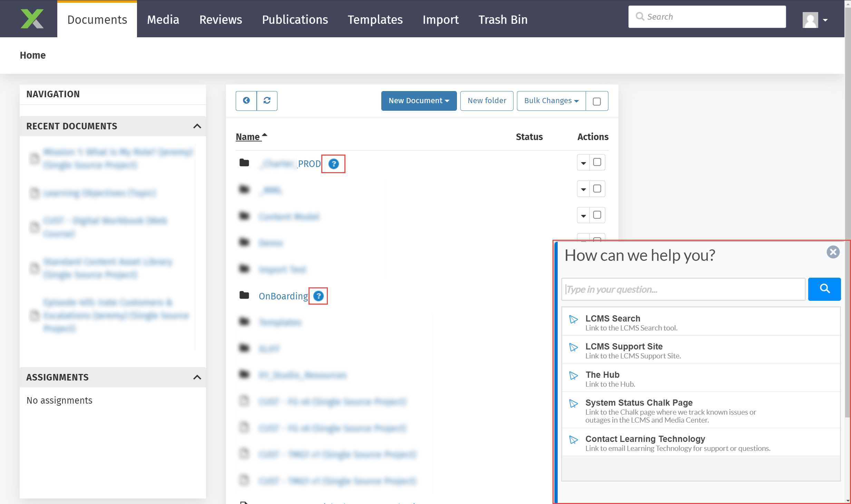Click the help icon next to OnBoarding

318,296
